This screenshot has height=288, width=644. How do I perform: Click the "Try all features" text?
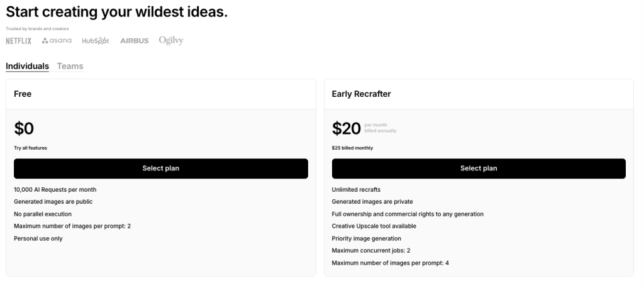(30, 148)
